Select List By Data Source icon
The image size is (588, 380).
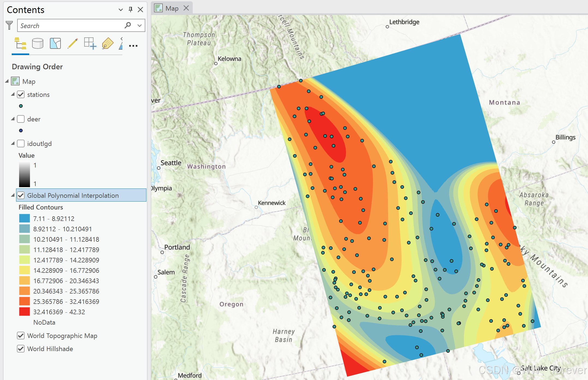(x=38, y=44)
